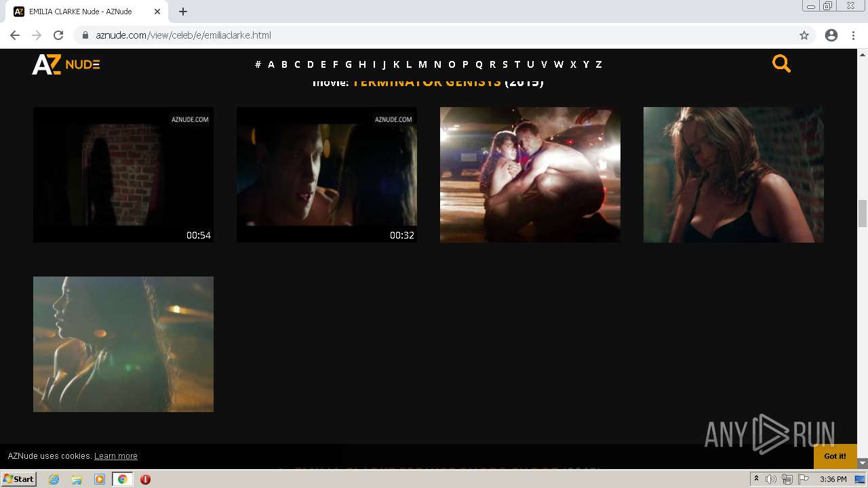The height and width of the screenshot is (488, 868).
Task: Dismiss cookie notice with Got it!
Action: tap(835, 456)
